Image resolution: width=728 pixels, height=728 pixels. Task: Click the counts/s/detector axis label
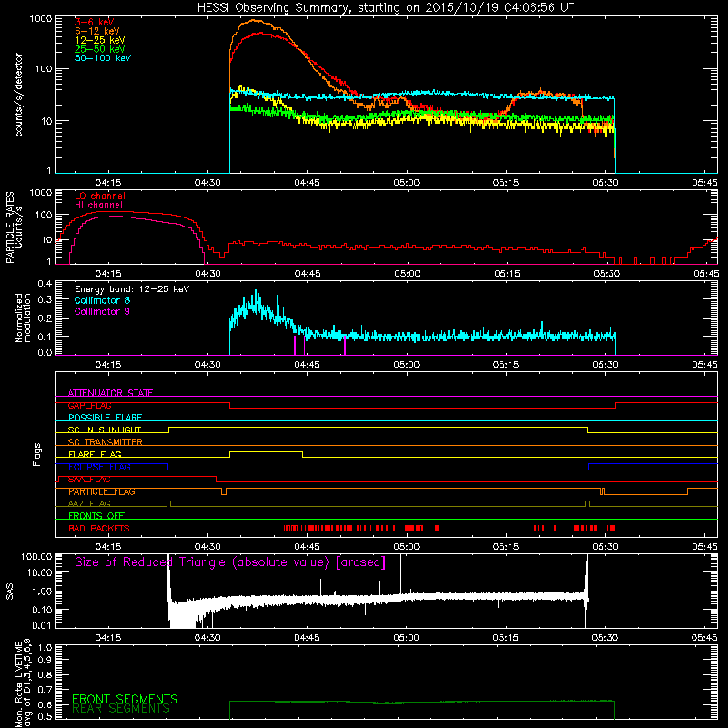[18, 95]
